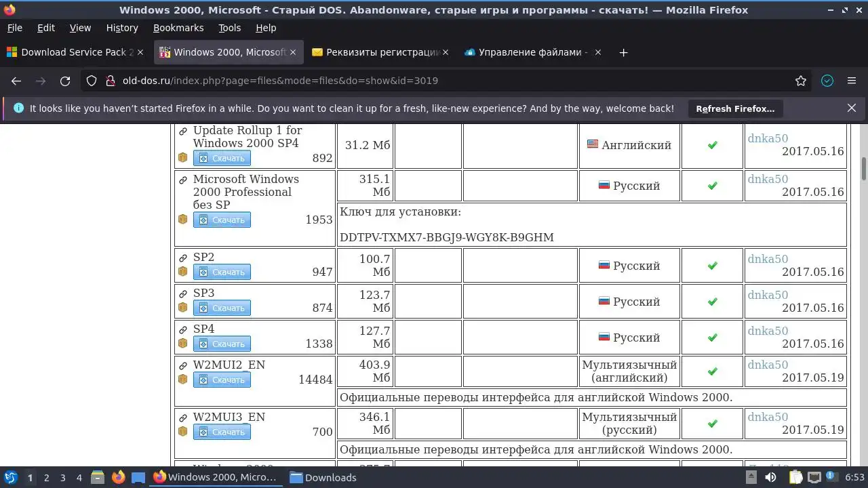The image size is (868, 488).
Task: Click the site security padlock icon
Action: (x=110, y=81)
